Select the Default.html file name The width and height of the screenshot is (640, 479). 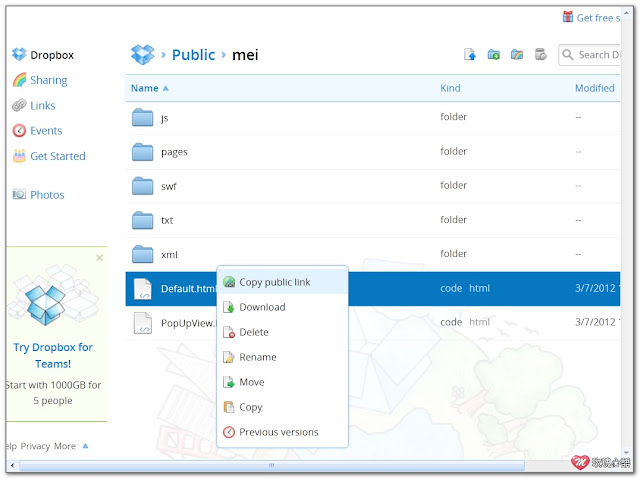(x=189, y=289)
